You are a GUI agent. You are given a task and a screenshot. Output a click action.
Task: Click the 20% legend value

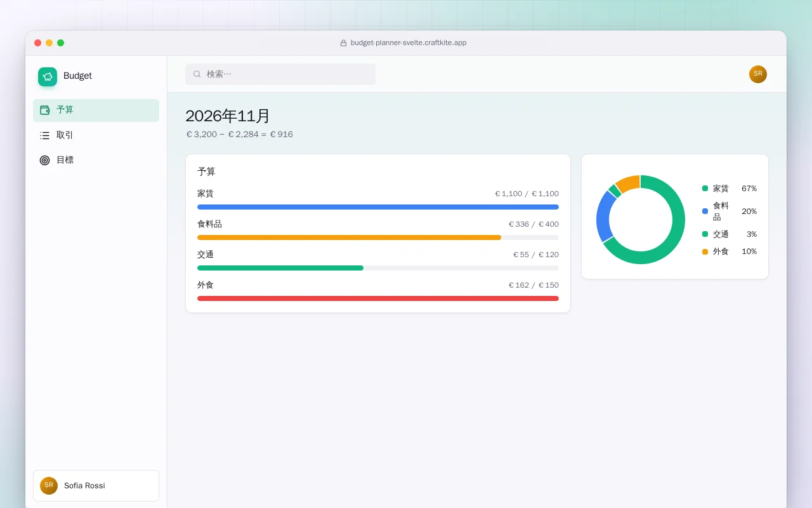[749, 211]
